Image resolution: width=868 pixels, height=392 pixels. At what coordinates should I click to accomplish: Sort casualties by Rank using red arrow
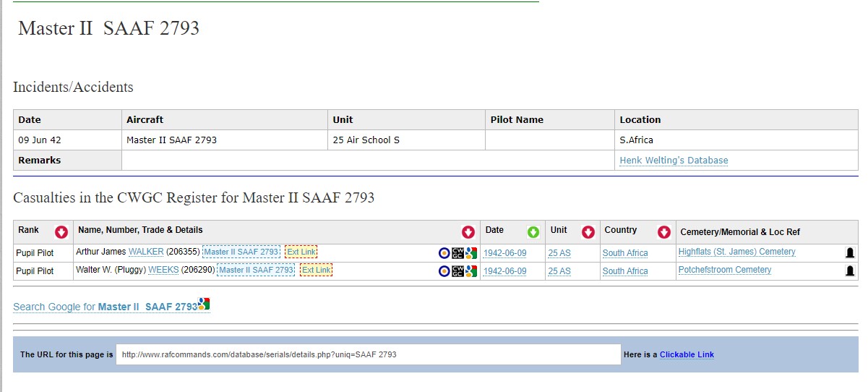61,232
